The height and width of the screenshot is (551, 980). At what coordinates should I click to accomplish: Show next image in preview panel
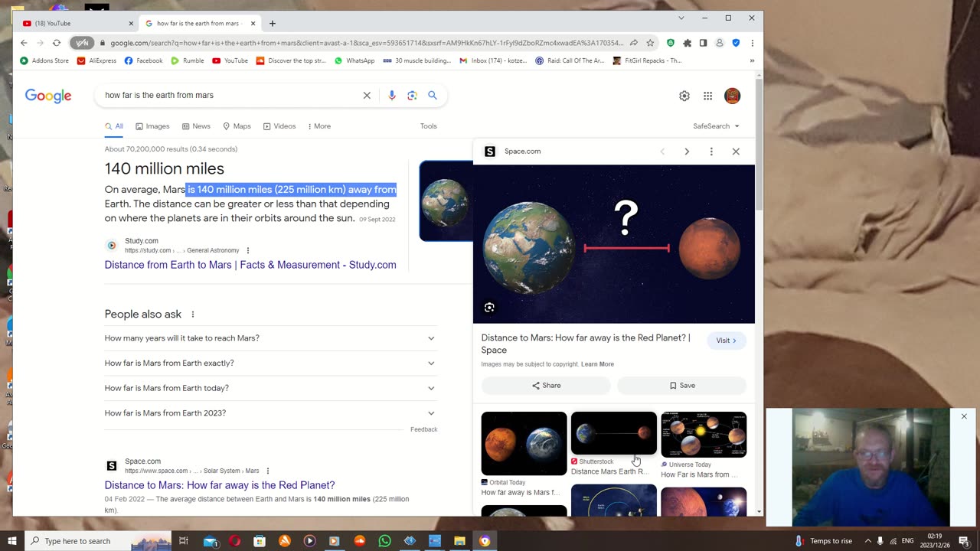point(687,152)
